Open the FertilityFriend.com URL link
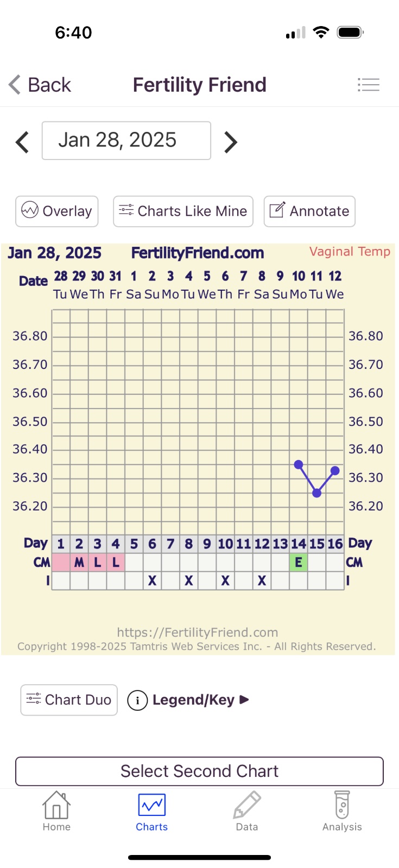 [198, 633]
